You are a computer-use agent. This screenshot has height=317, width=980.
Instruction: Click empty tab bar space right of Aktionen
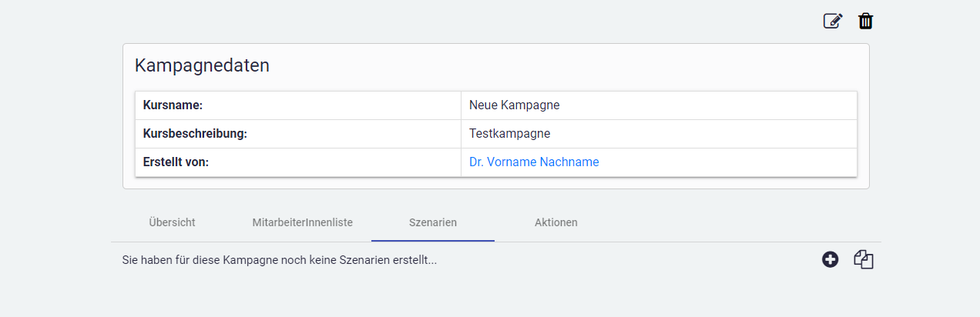(732, 222)
